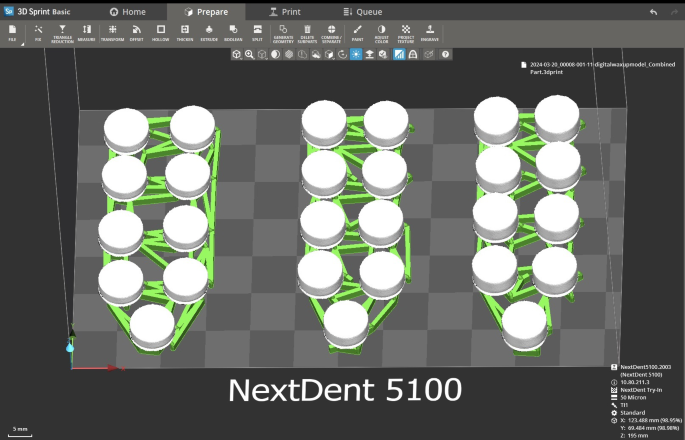Click the NextDent Try-In material label
The image size is (685, 440).
[x=641, y=390]
